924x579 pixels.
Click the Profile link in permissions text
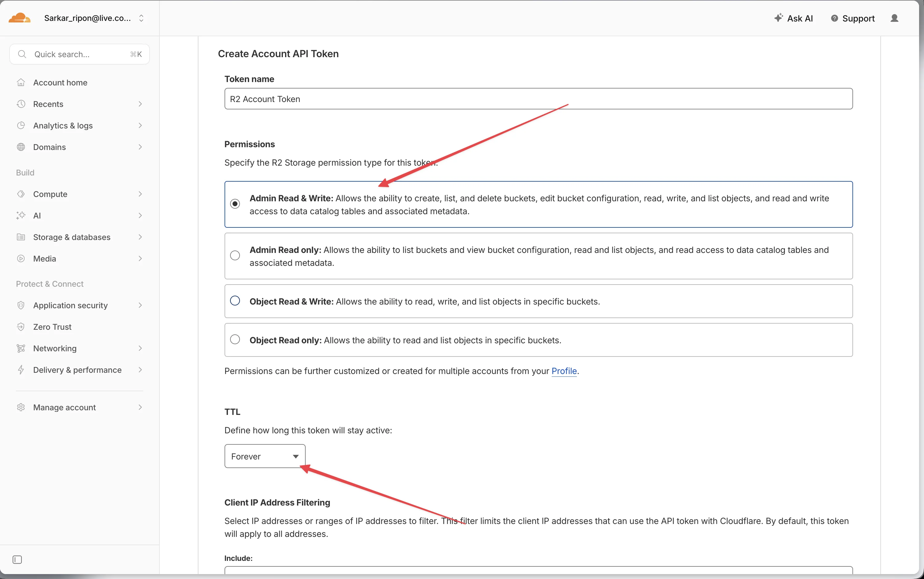[x=564, y=371]
